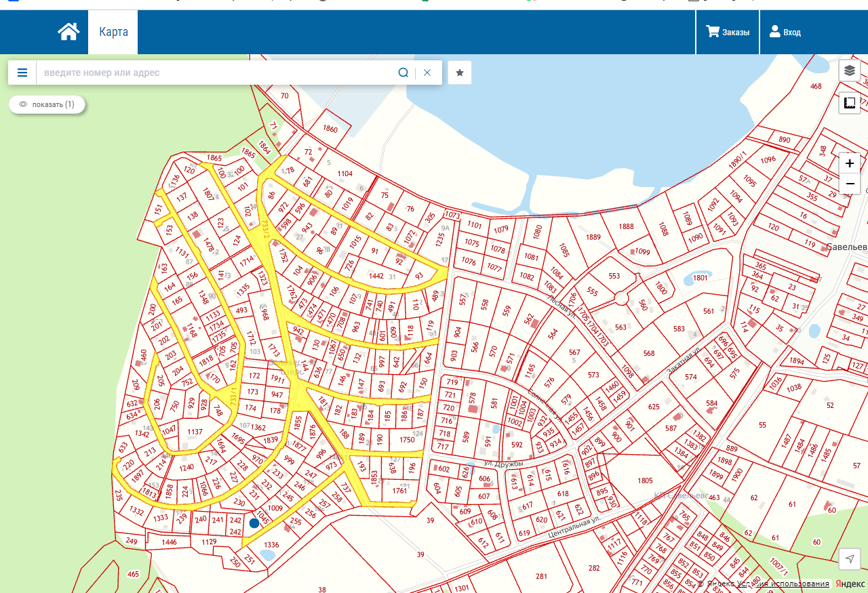Click the Yandex logo link
The image size is (868, 593).
(849, 584)
